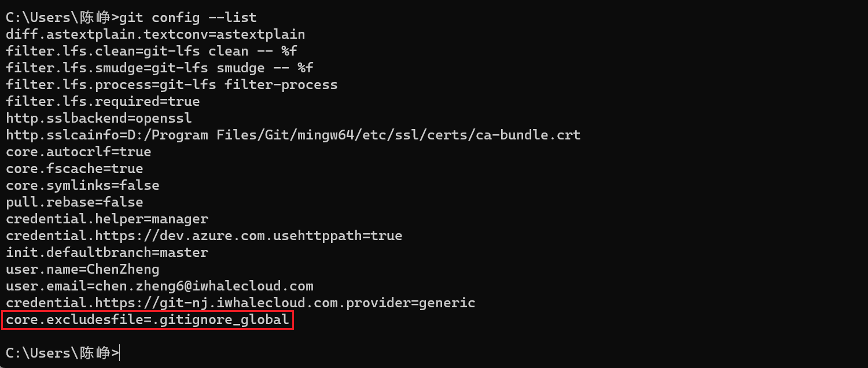Screen dimensions: 868x368
Task: Click the filter.lfs.process line
Action: pyautogui.click(x=171, y=85)
